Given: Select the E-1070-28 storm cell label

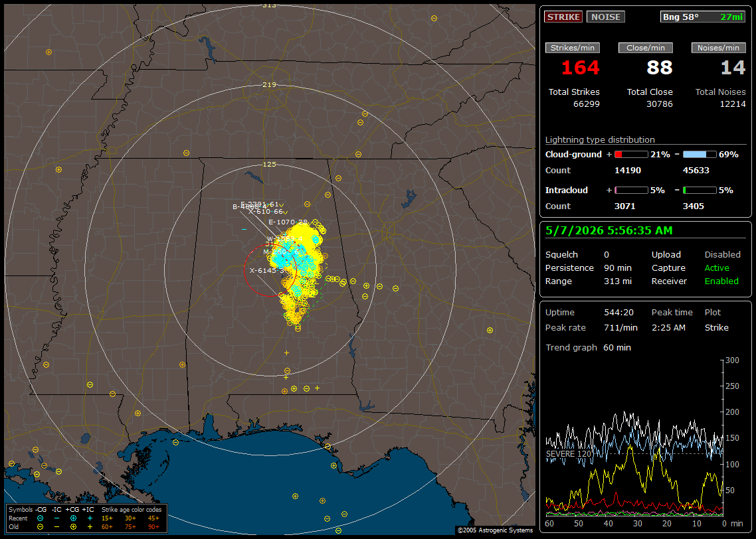Looking at the screenshot, I should pos(288,222).
